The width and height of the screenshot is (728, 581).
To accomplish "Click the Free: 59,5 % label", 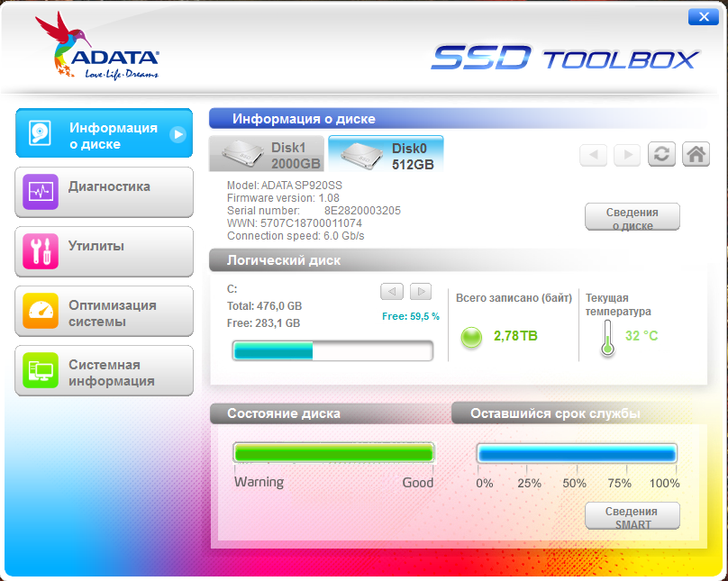I will pos(411,316).
